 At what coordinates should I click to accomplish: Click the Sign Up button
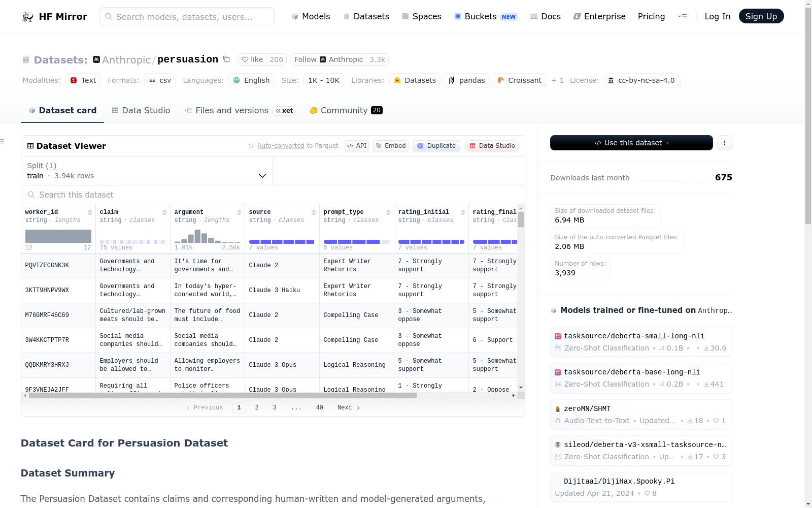coord(761,16)
